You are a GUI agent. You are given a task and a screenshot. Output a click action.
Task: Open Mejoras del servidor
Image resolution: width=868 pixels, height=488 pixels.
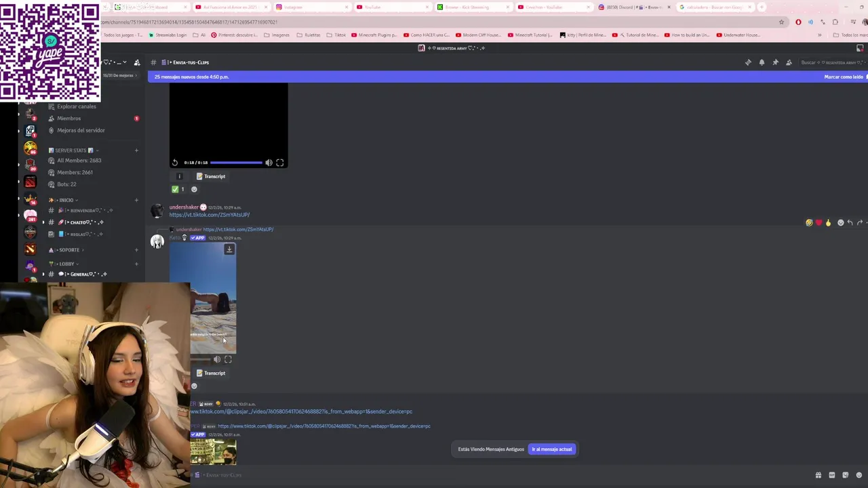[x=81, y=130]
